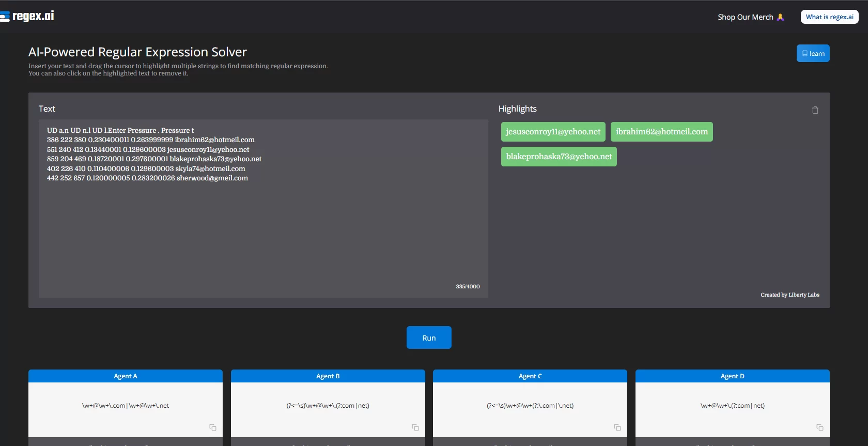Select the Agent B header tab

pos(328,376)
